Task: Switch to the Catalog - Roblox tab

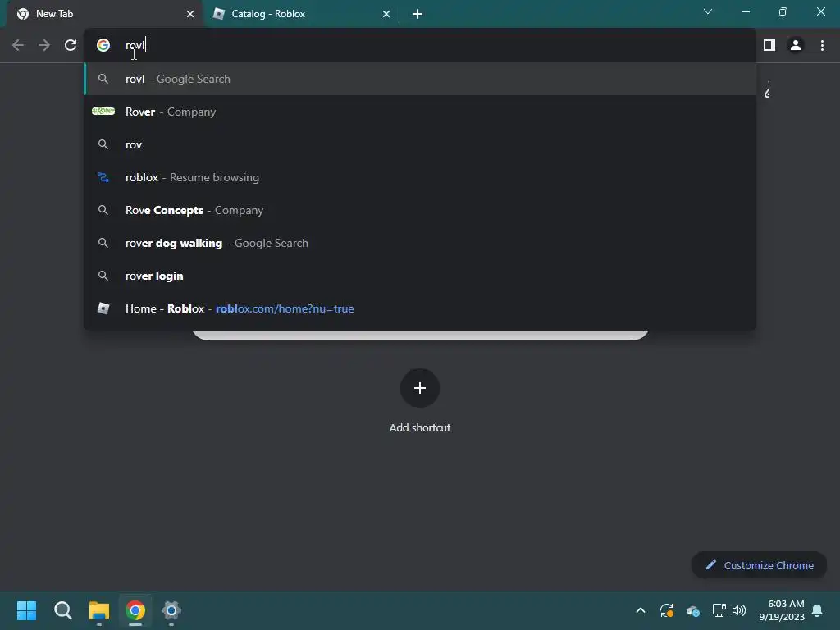Action: point(302,14)
